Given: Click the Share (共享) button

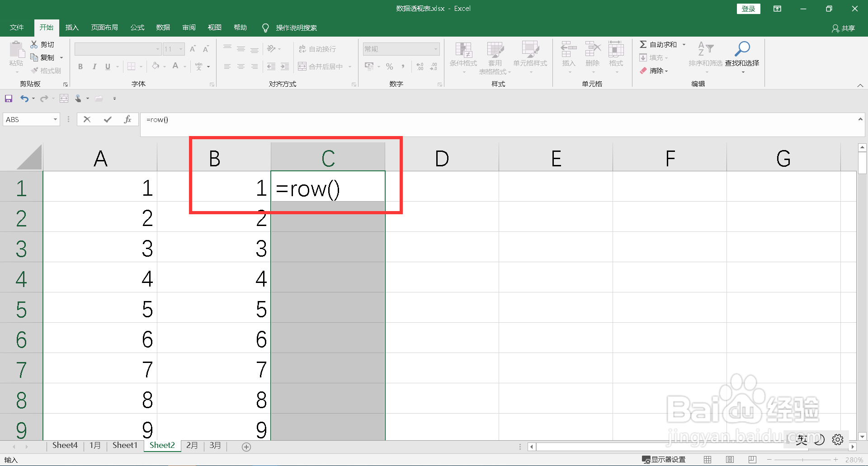Looking at the screenshot, I should [x=844, y=28].
